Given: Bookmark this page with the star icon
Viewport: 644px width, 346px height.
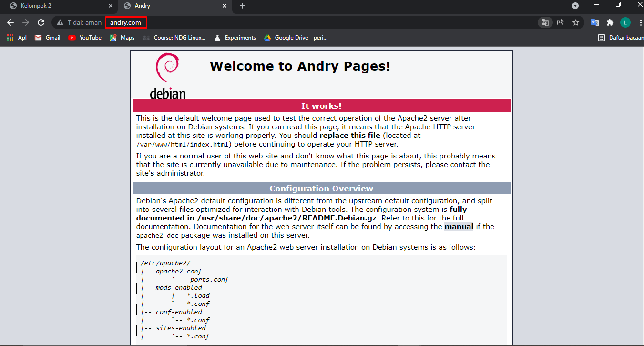Looking at the screenshot, I should click(575, 22).
